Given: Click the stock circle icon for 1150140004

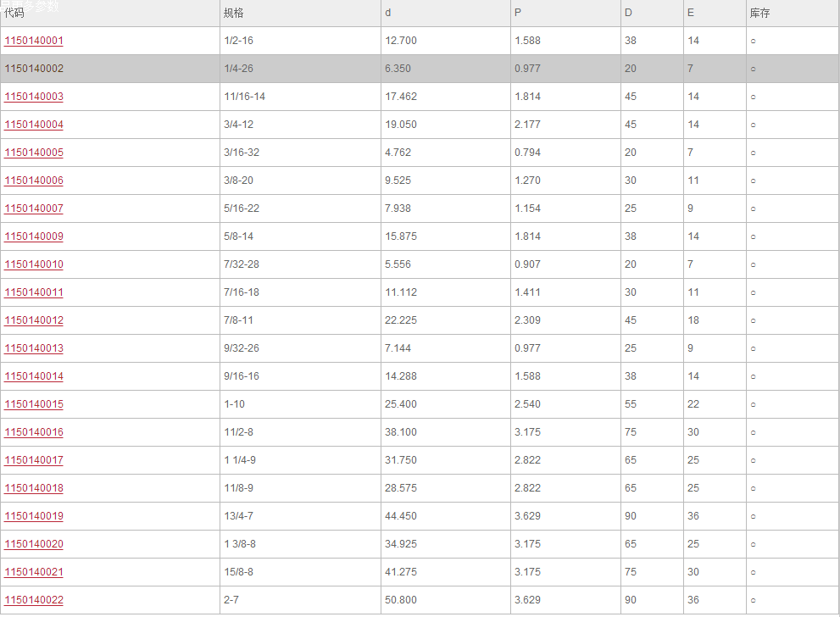Looking at the screenshot, I should (754, 125).
